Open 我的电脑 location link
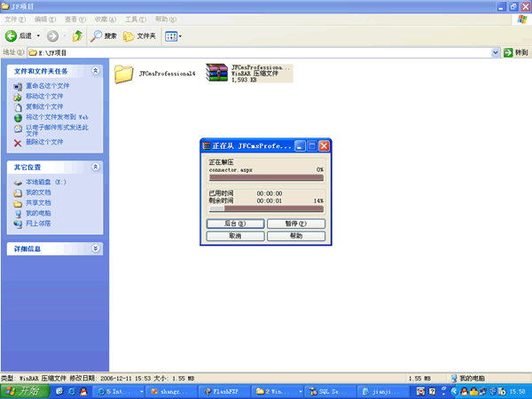 (x=38, y=213)
